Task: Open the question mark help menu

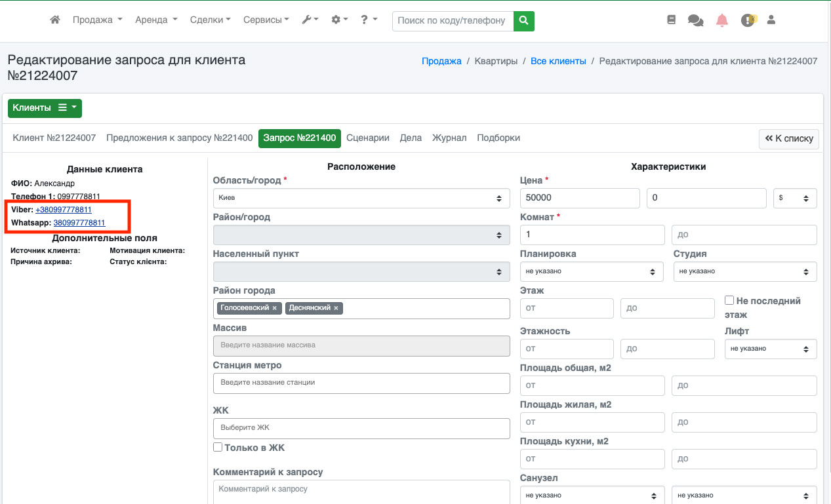Action: 369,20
